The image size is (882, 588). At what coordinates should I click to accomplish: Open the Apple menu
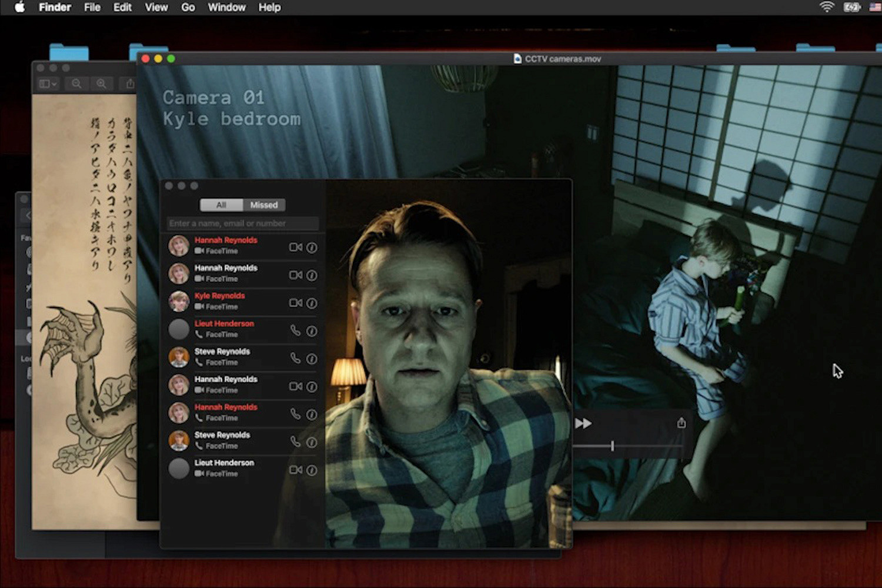(x=19, y=8)
